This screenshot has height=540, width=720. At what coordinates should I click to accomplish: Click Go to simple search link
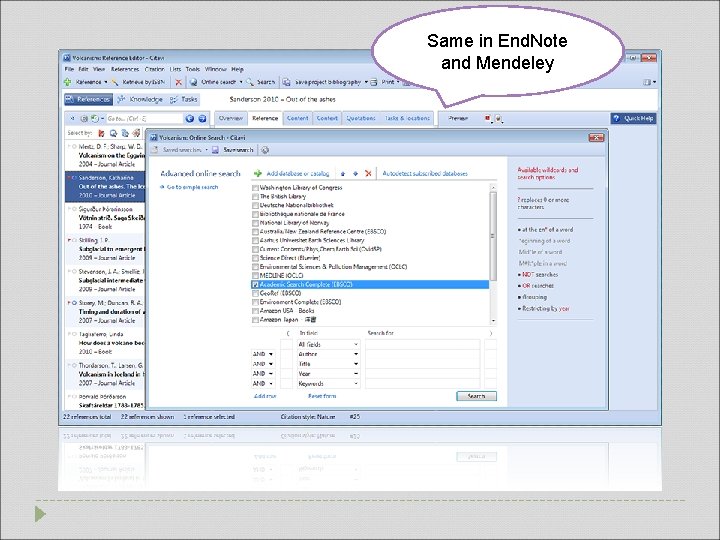point(192,187)
